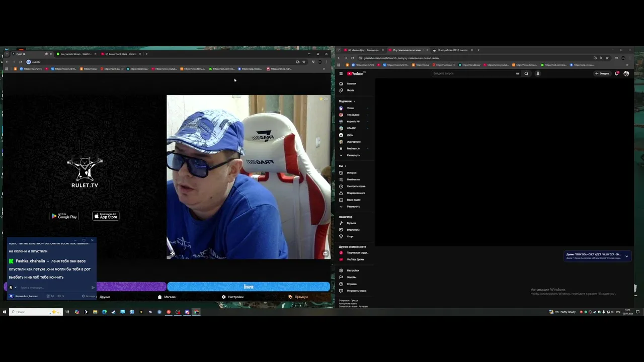Image resolution: width=644 pixels, height=362 pixels.
Task: Click the Windows taskbar search box
Action: (x=35, y=312)
